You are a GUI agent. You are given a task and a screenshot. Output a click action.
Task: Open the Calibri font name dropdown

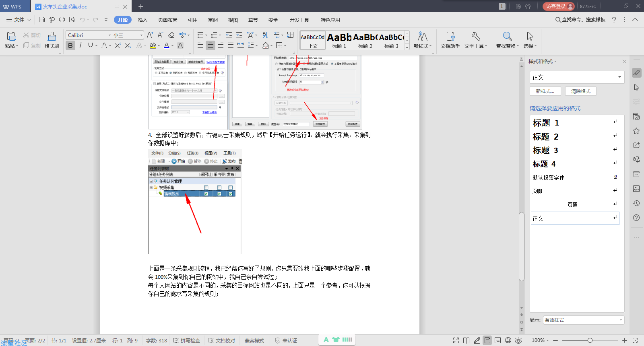(x=109, y=35)
